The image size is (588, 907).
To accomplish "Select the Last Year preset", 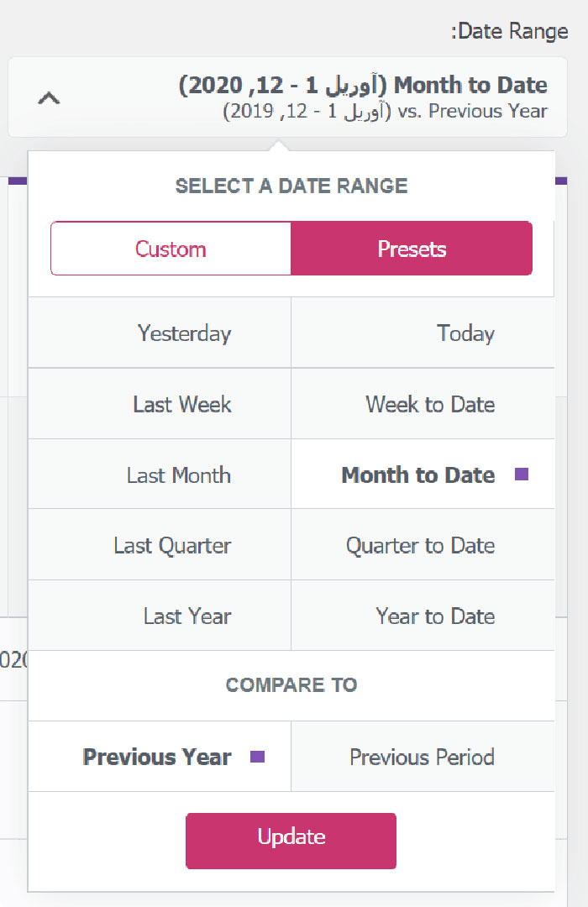I will pos(160,616).
